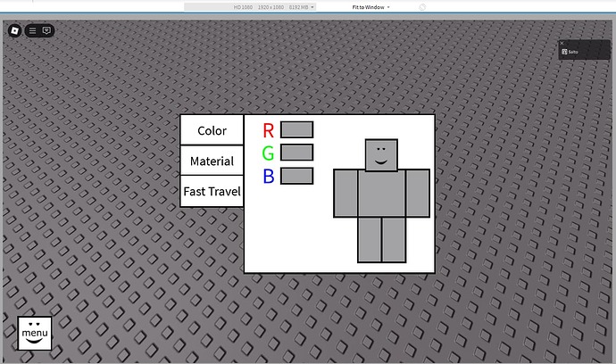Image resolution: width=616 pixels, height=364 pixels.
Task: Click the B value input box
Action: (x=297, y=176)
